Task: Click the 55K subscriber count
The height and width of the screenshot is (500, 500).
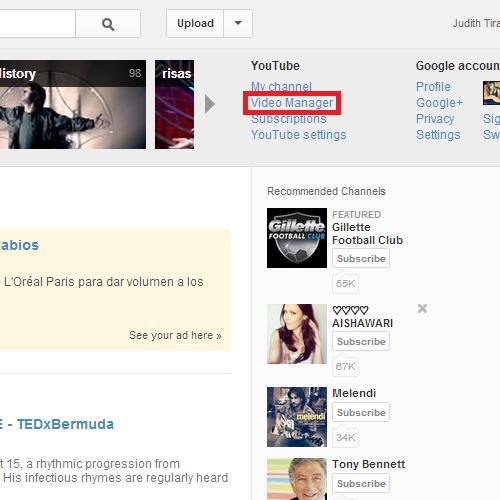Action: point(346,284)
